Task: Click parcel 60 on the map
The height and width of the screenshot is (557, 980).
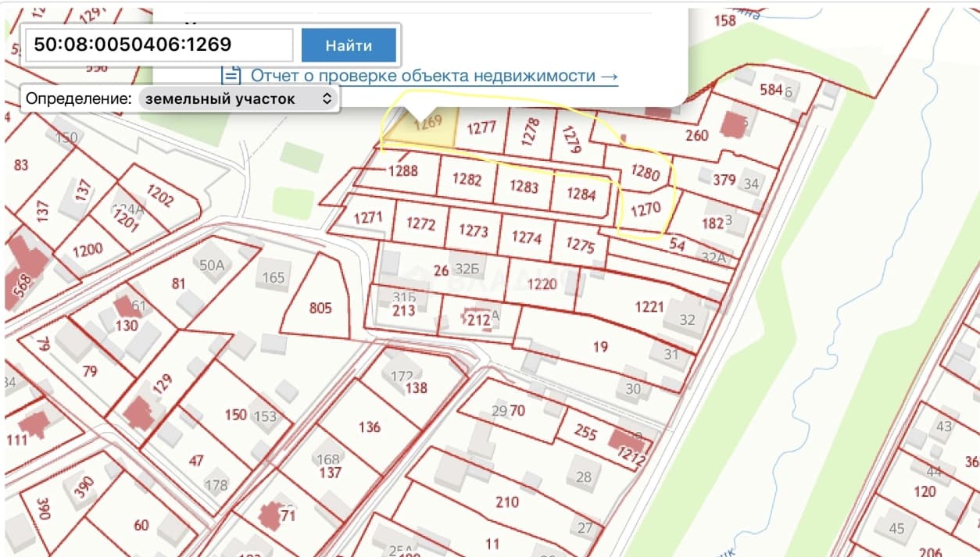Action: tap(141, 525)
